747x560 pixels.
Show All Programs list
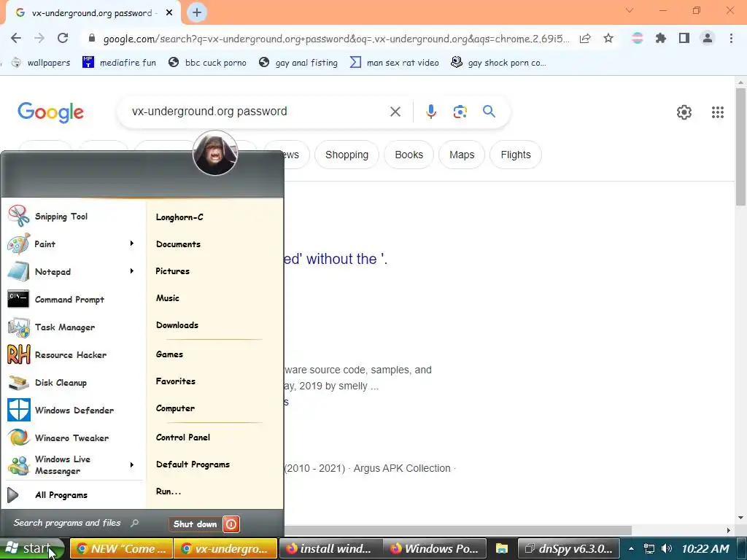coord(61,495)
